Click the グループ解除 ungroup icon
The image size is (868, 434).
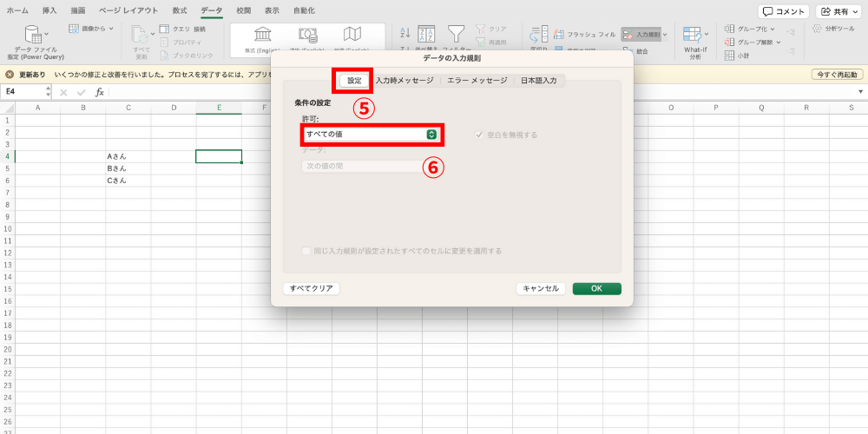[x=729, y=42]
